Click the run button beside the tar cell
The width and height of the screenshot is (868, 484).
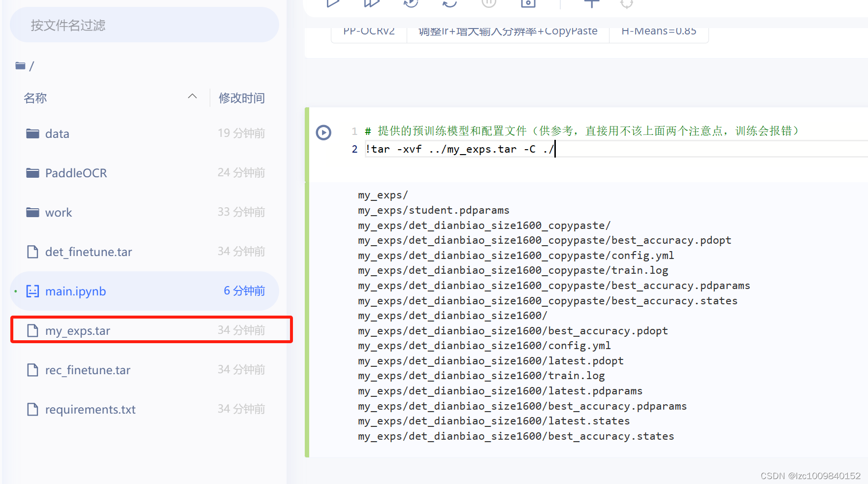323,132
